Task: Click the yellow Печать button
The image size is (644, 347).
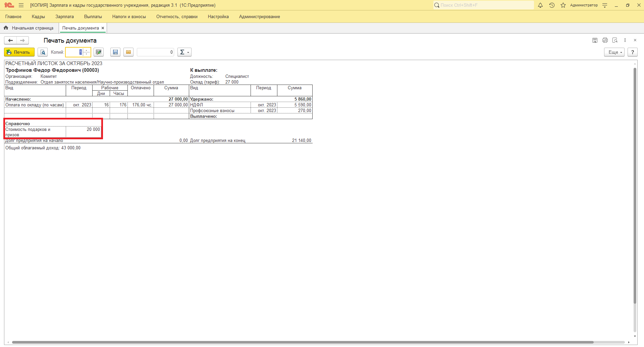Action: point(19,52)
